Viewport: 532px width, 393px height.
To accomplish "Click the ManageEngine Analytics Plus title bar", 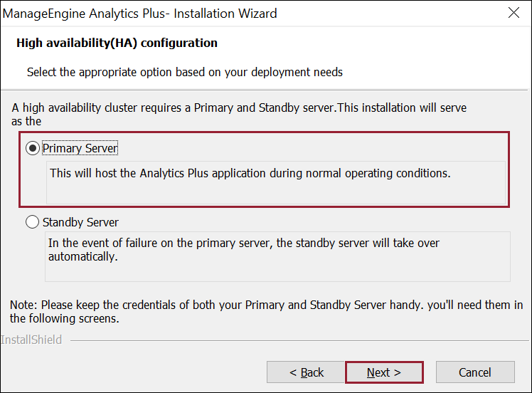I will coord(142,14).
